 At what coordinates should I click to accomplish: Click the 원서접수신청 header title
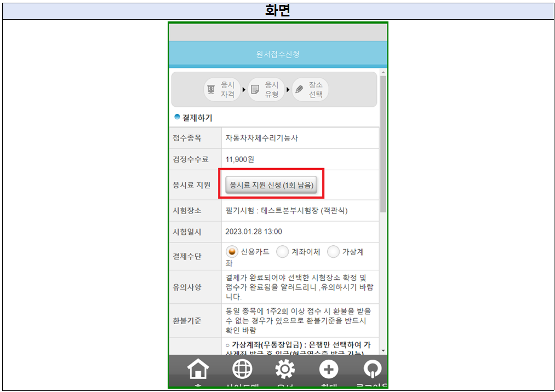278,54
